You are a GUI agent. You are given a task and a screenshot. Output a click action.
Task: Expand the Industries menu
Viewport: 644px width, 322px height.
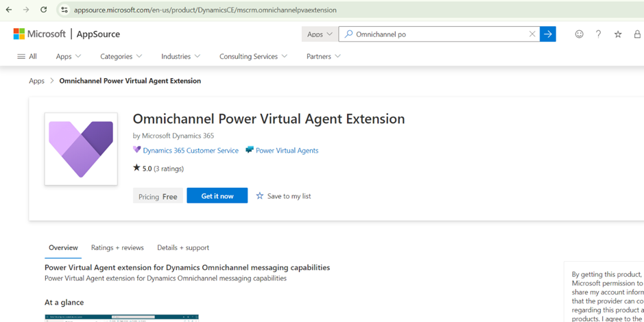(180, 56)
